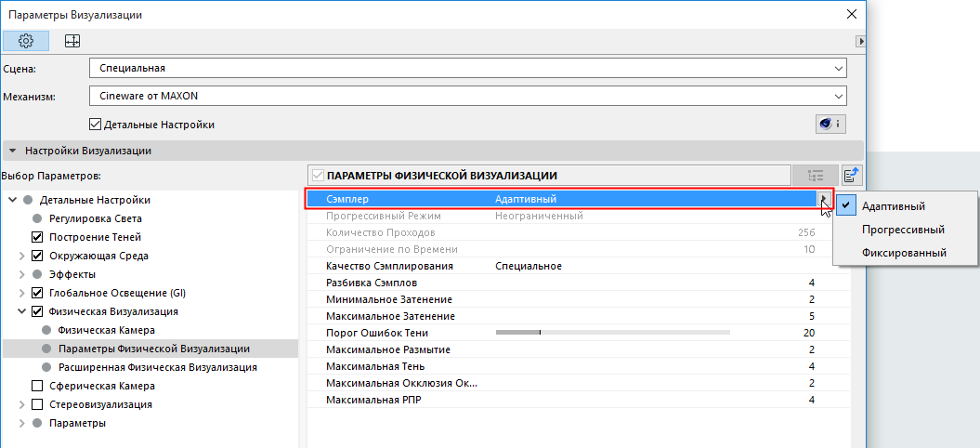Screen dimensions: 980x448
Task: Collapse the Настройки Визуализации section
Action: point(13,151)
